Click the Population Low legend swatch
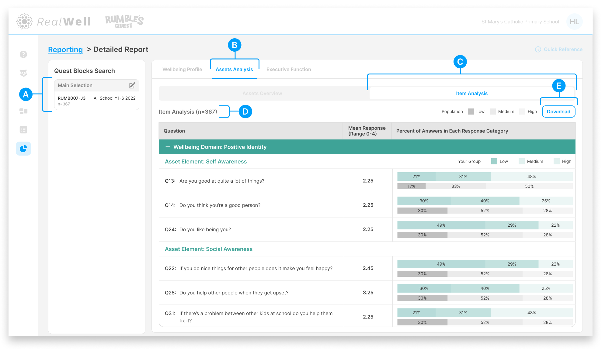 click(x=471, y=112)
